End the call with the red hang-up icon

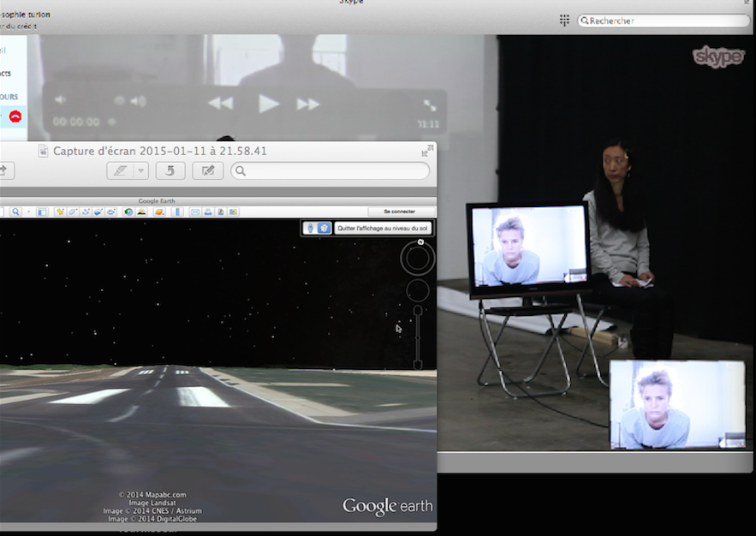click(x=15, y=116)
